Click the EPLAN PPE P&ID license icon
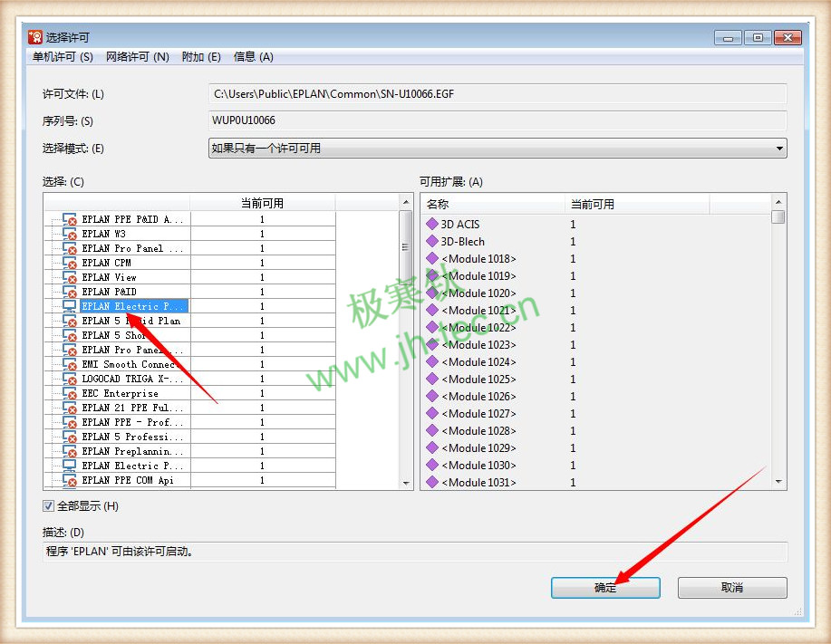This screenshot has width=831, height=644. (70, 219)
